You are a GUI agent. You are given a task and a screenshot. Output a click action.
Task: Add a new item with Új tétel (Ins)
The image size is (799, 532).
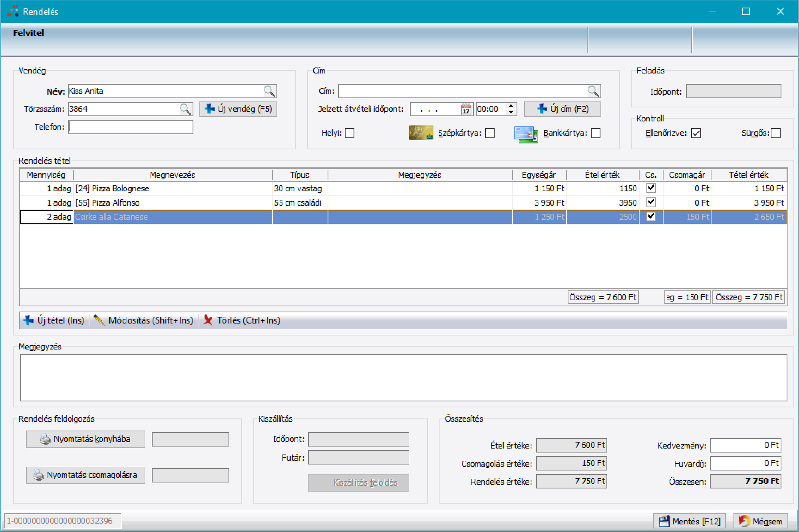(x=54, y=320)
